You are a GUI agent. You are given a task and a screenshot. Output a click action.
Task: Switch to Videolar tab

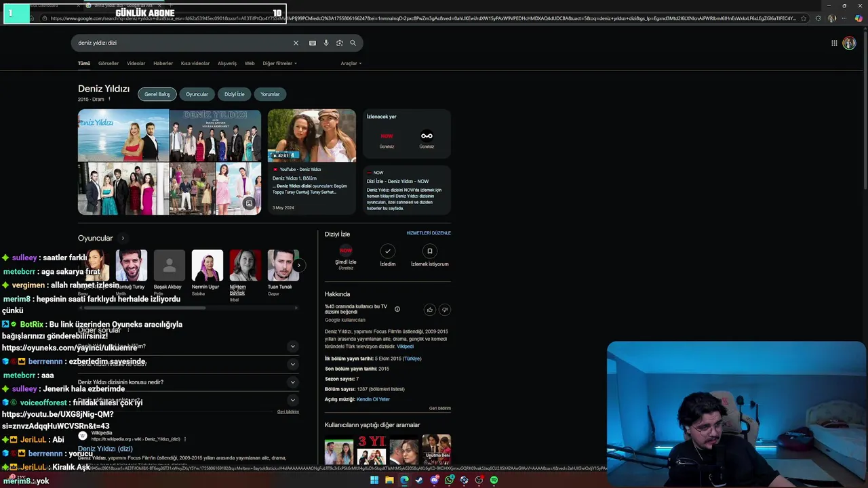pos(136,63)
